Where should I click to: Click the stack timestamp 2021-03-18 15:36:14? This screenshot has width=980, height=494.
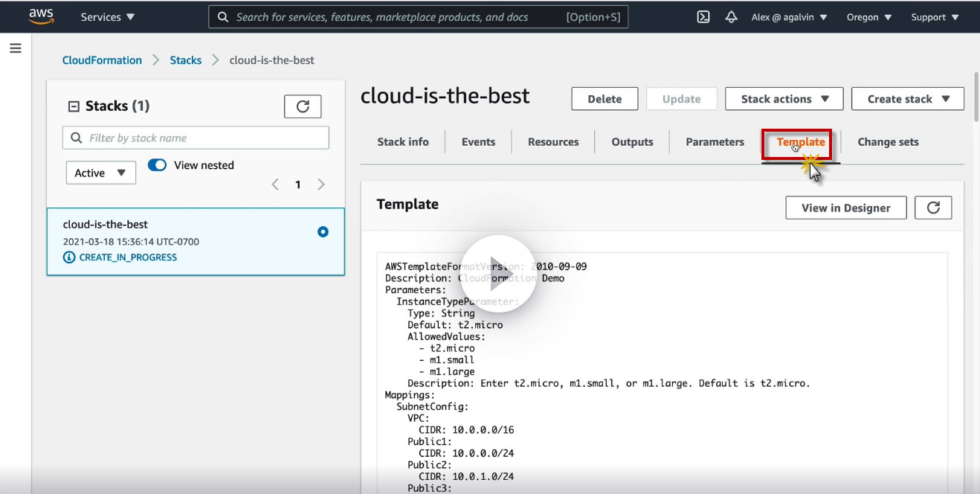pyautogui.click(x=131, y=242)
